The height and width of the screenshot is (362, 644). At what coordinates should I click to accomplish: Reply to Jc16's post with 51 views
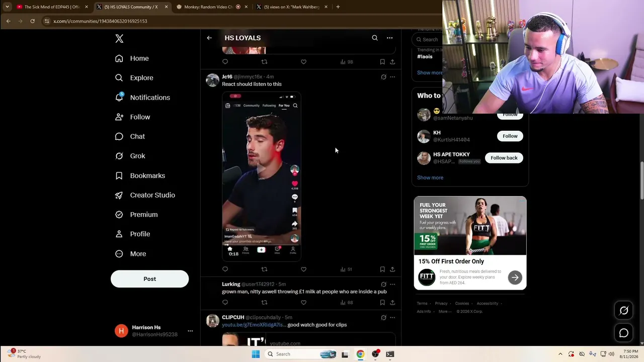(x=225, y=269)
